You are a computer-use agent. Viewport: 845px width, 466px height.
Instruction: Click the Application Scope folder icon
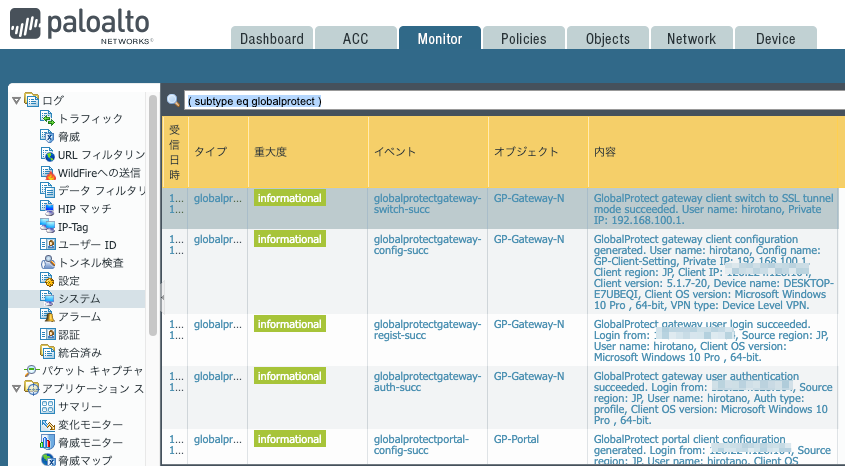tap(32, 388)
